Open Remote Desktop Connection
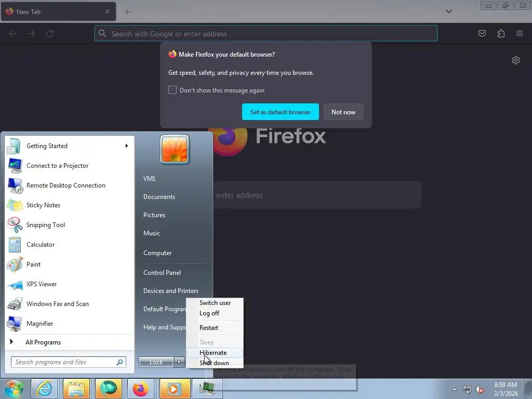Viewport: 532px width, 399px height. [x=70, y=185]
